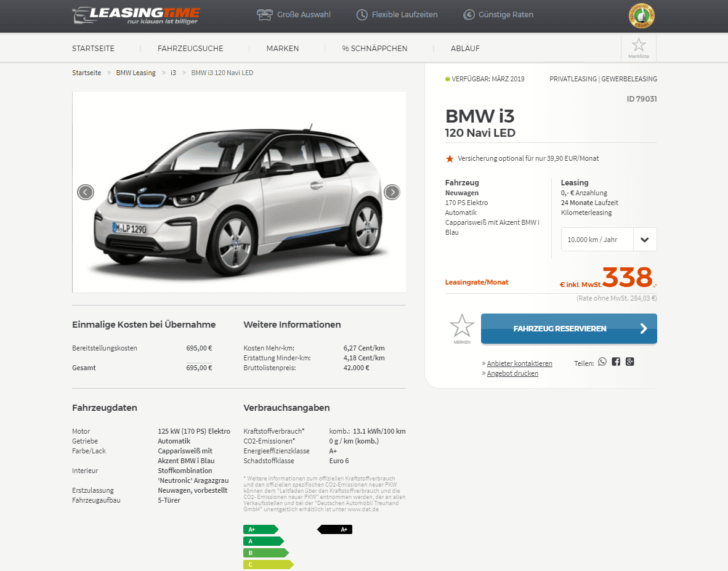
Task: Open the Ablauf menu item
Action: (x=465, y=48)
